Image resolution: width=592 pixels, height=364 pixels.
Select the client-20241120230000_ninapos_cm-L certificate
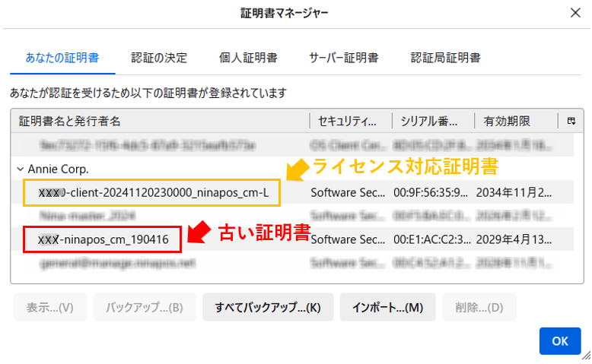tap(152, 193)
